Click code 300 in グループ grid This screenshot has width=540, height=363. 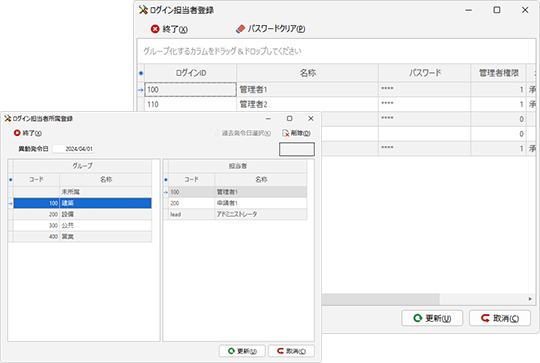tap(37, 226)
